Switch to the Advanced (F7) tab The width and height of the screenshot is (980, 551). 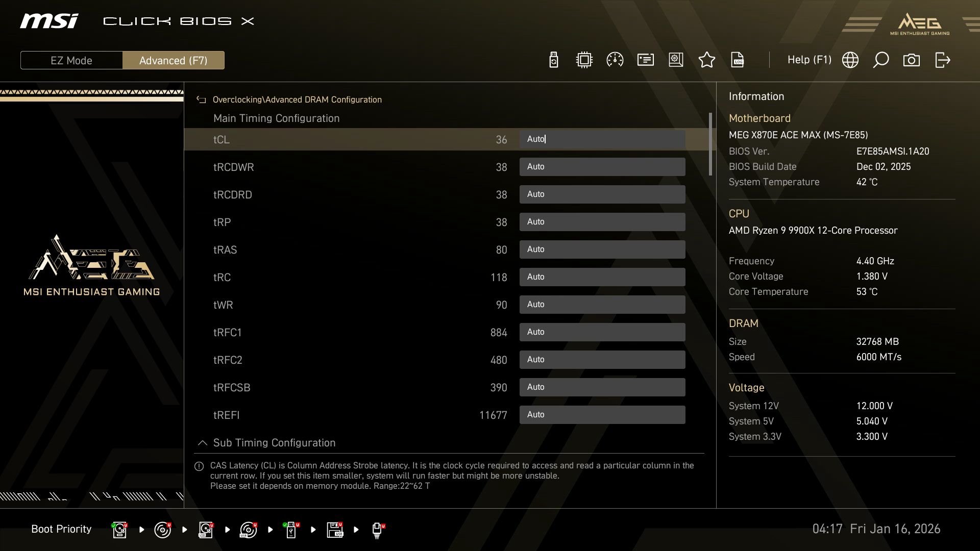tap(174, 60)
